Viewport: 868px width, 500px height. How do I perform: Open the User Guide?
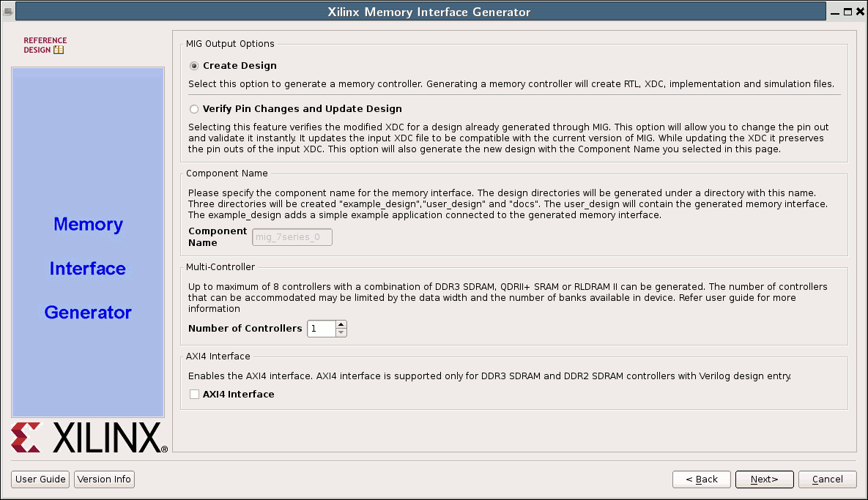pyautogui.click(x=40, y=479)
